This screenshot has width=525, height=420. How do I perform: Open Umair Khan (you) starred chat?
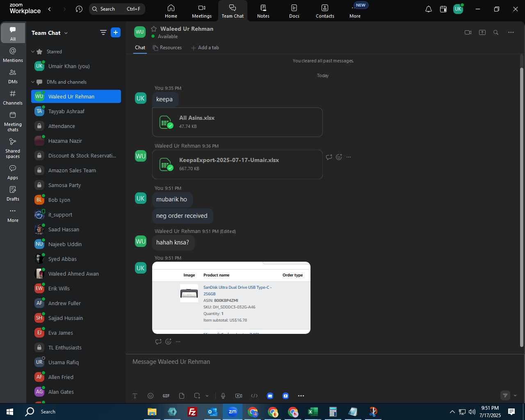point(76,66)
